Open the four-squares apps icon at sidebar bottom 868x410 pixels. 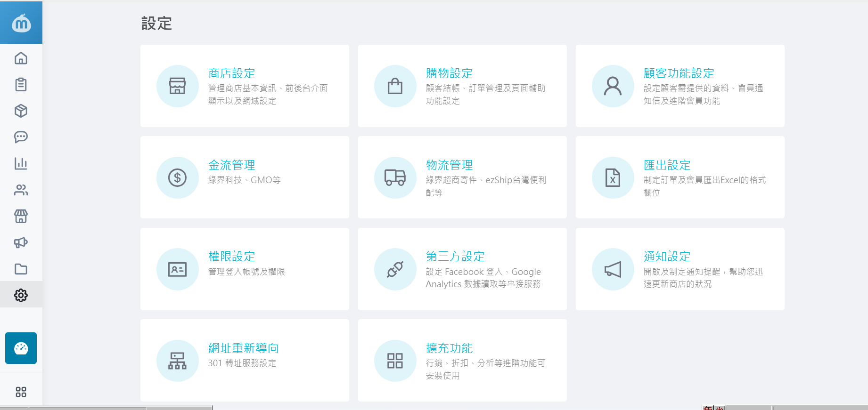(x=21, y=392)
